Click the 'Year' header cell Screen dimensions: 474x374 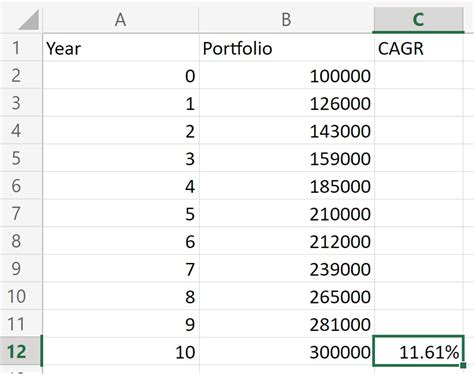coord(121,48)
